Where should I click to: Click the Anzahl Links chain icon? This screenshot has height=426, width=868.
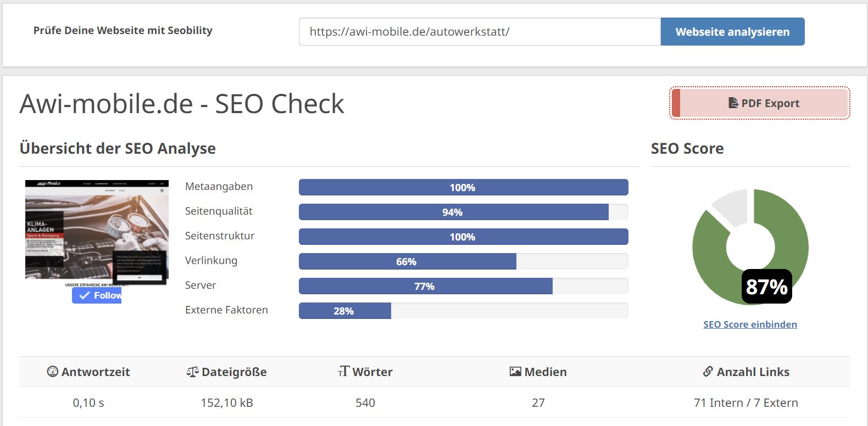pyautogui.click(x=708, y=372)
